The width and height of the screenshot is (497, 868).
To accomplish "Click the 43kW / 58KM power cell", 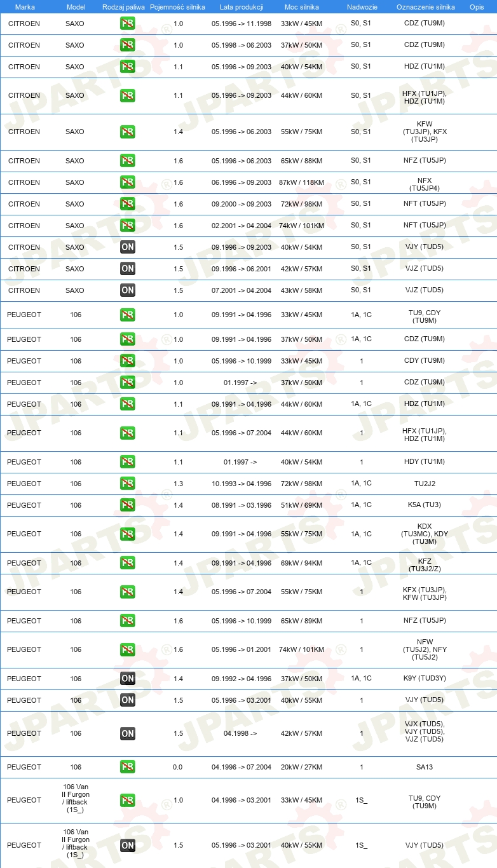I will [301, 290].
